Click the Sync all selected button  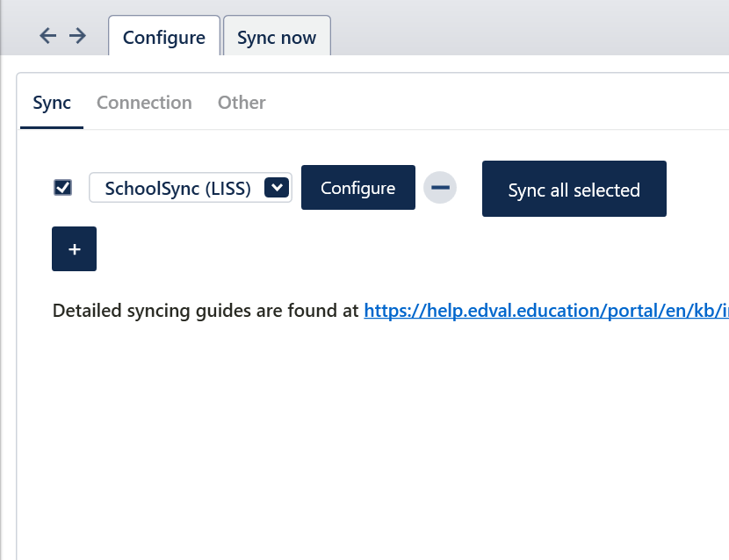point(574,190)
